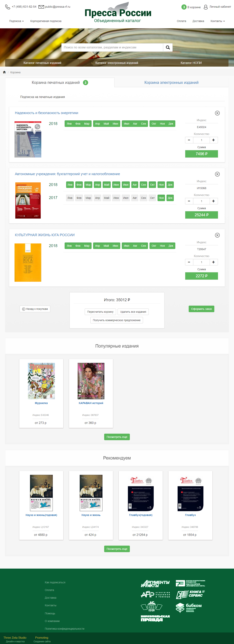The width and height of the screenshot is (234, 644).
Task: Toggle 2018 Дек month for Автономные учреждения
Action: click(170, 185)
